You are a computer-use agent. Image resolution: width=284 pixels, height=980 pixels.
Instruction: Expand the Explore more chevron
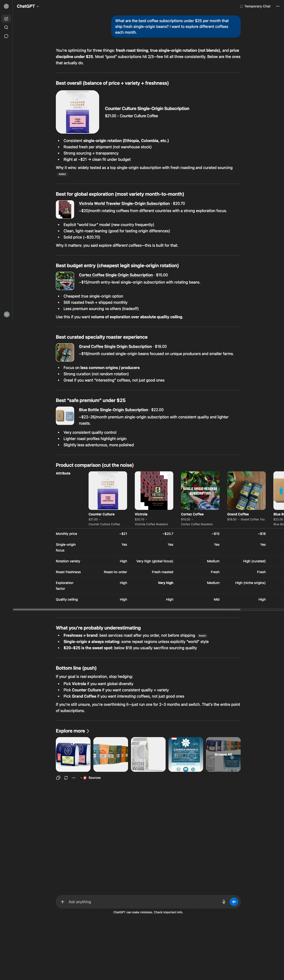(x=88, y=731)
